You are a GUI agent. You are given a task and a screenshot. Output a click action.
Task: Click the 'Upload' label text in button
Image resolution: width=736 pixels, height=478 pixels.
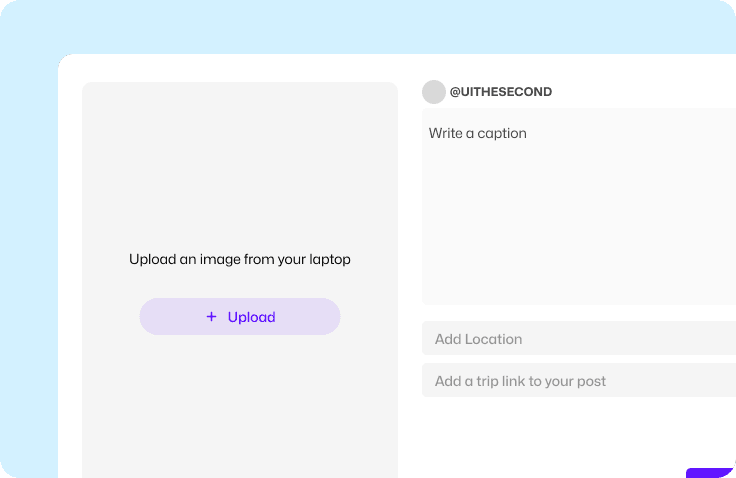click(x=251, y=317)
